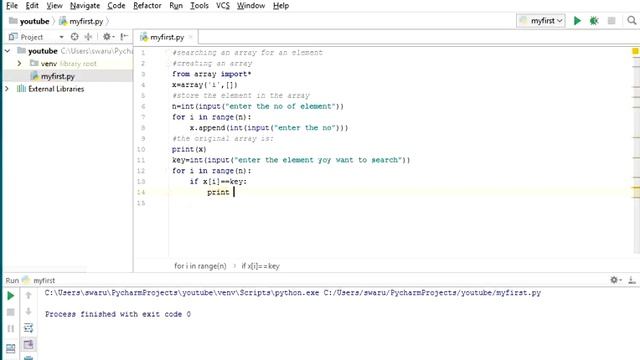Rerun myfirst from Run panel
The width and height of the screenshot is (640, 360).
click(11, 296)
